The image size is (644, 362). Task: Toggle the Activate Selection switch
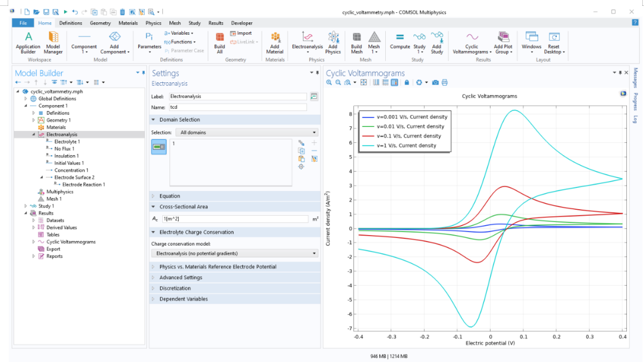159,146
